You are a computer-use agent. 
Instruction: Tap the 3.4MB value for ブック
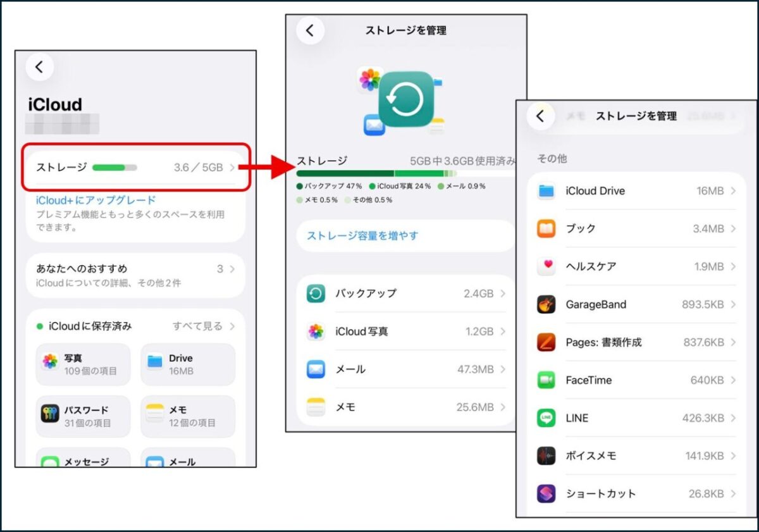pos(708,228)
